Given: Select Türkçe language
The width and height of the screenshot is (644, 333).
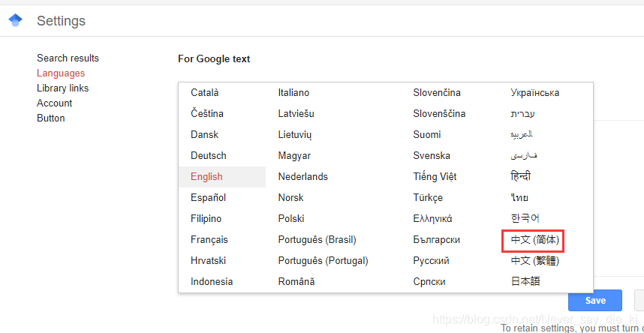Looking at the screenshot, I should pyautogui.click(x=428, y=198).
